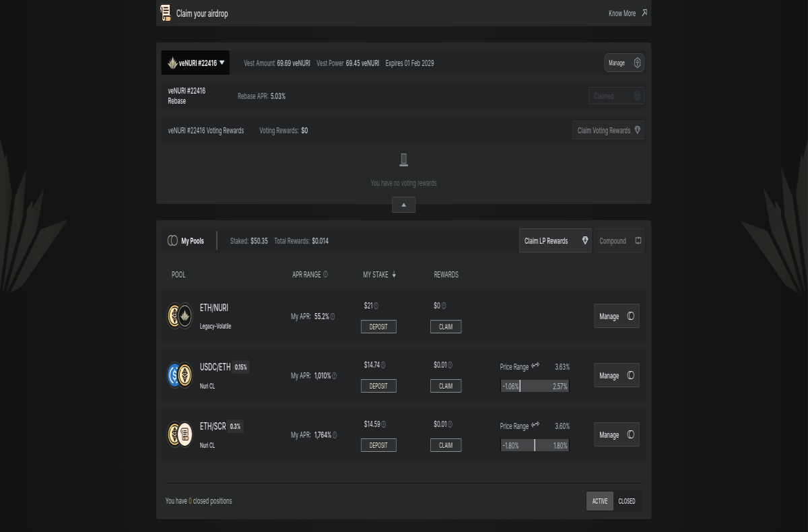Click the Compound loop icon

pos(638,240)
